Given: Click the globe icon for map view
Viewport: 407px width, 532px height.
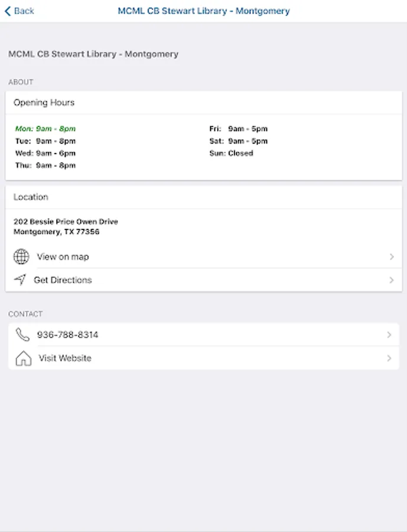Looking at the screenshot, I should [21, 257].
